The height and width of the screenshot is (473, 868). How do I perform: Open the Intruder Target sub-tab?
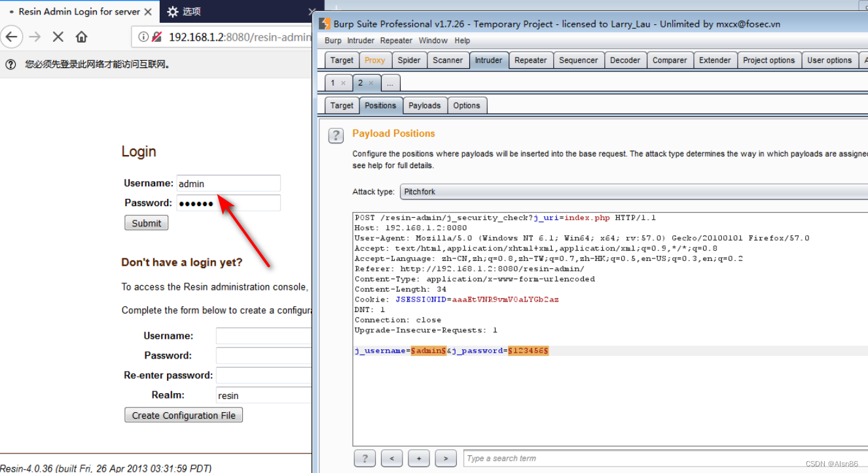point(342,105)
